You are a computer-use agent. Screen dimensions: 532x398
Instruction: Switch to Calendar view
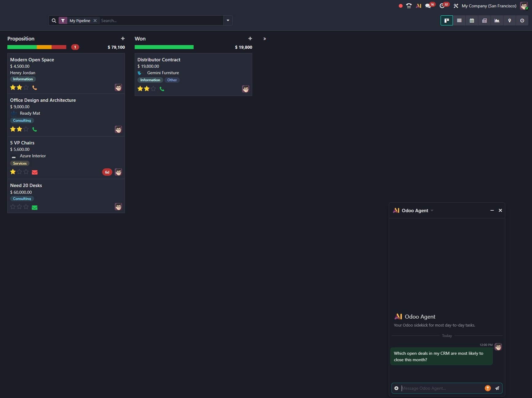click(472, 21)
